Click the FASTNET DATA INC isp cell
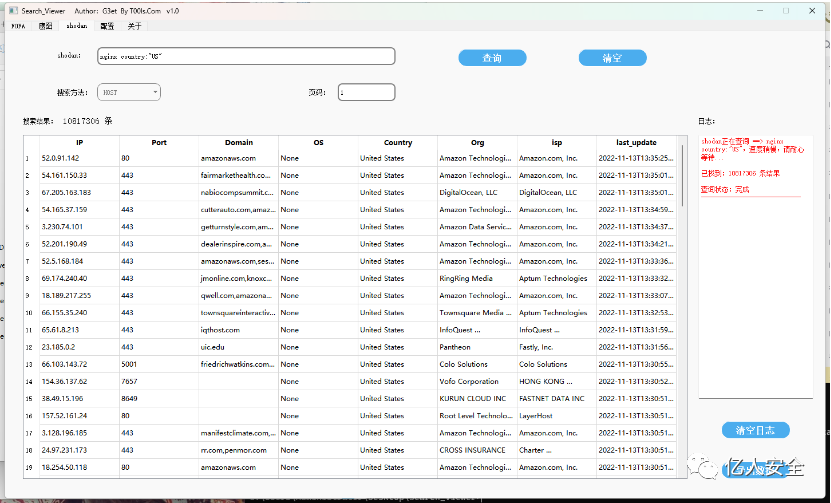831x503 pixels. coord(556,398)
